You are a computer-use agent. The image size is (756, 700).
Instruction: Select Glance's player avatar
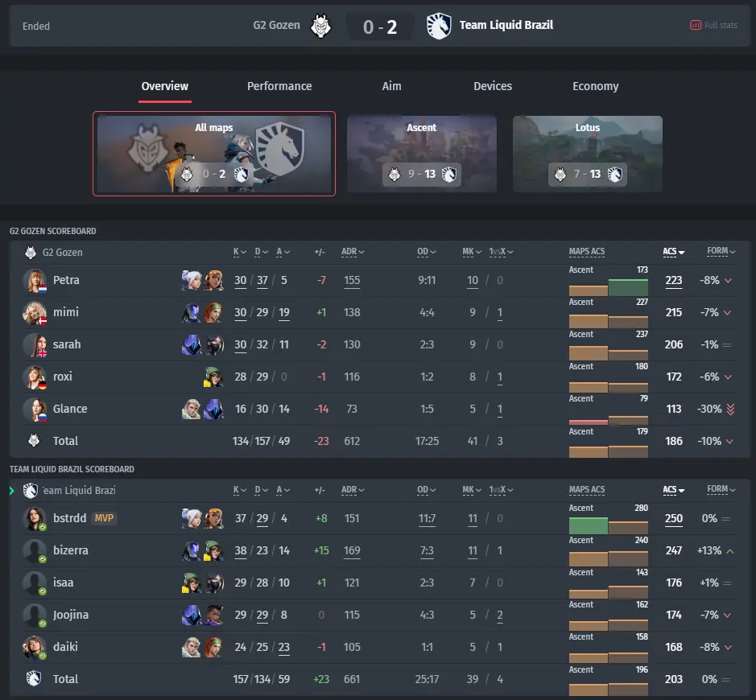35,409
